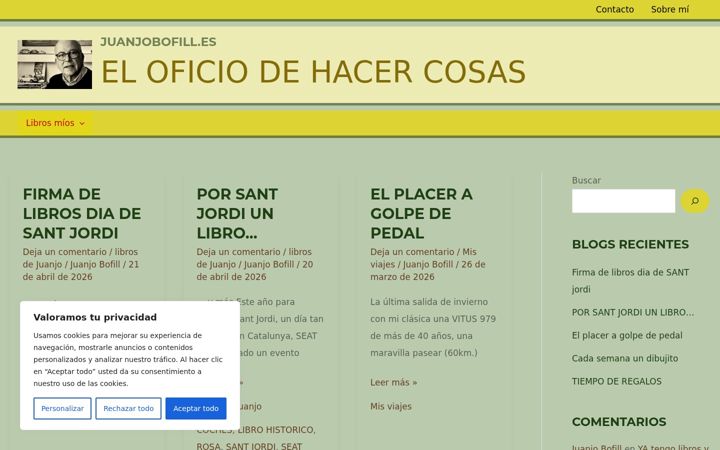Open recent blog Cada semana un dibujito
720x450 pixels.
point(624,358)
